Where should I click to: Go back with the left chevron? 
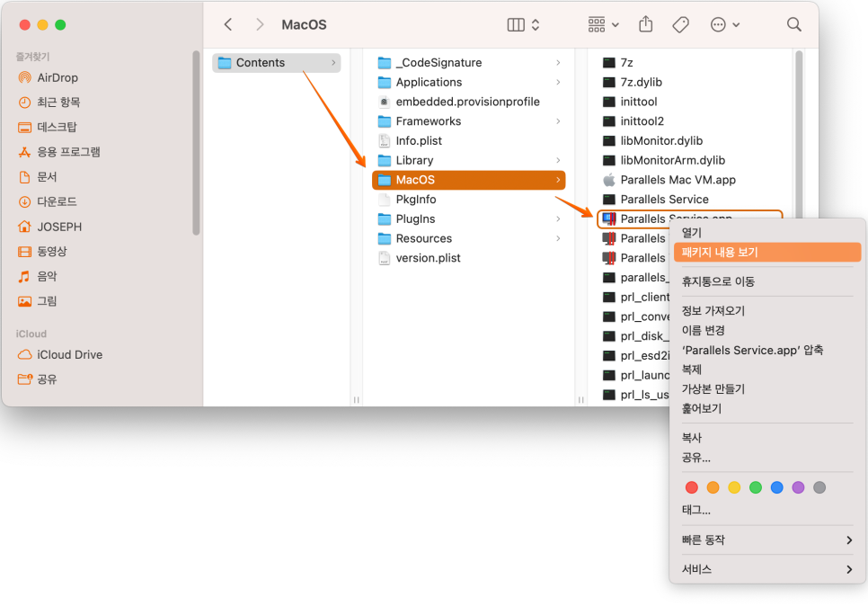[x=228, y=24]
